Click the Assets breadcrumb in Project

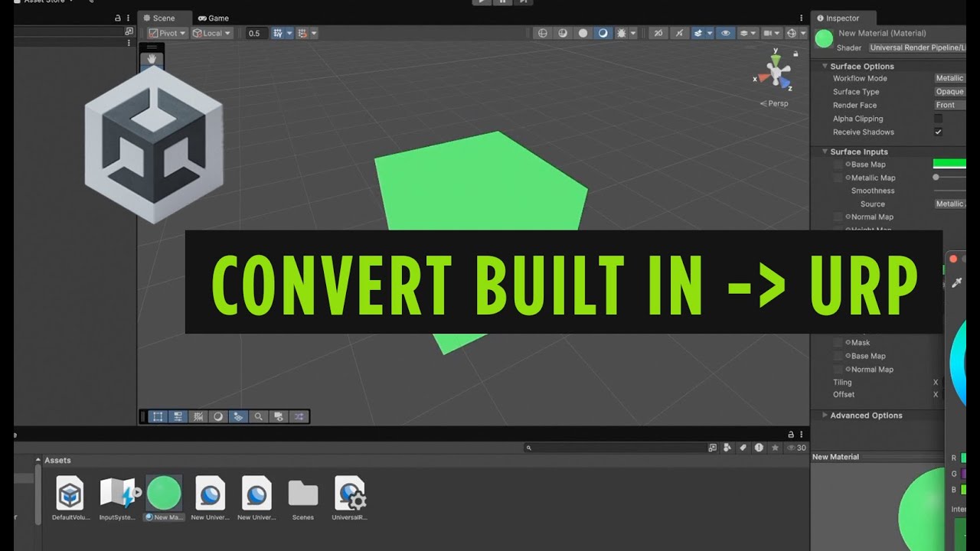pos(57,461)
